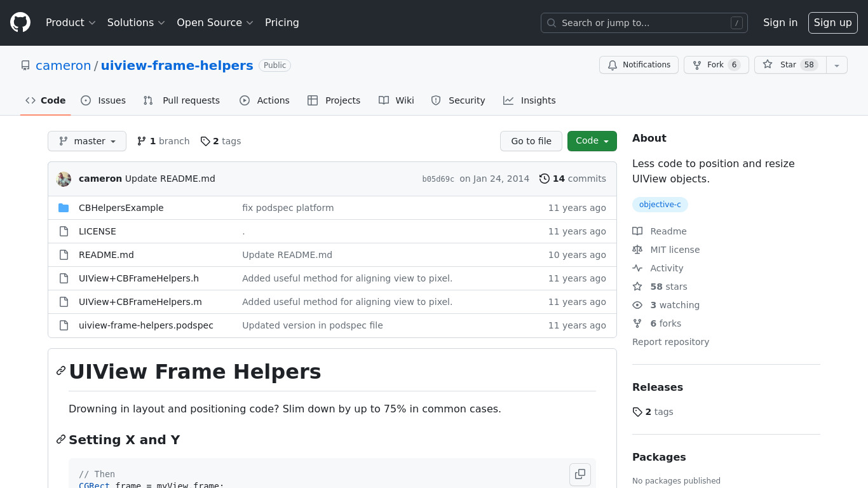Image resolution: width=868 pixels, height=488 pixels.
Task: Click the tag icon under Releases
Action: click(x=637, y=412)
